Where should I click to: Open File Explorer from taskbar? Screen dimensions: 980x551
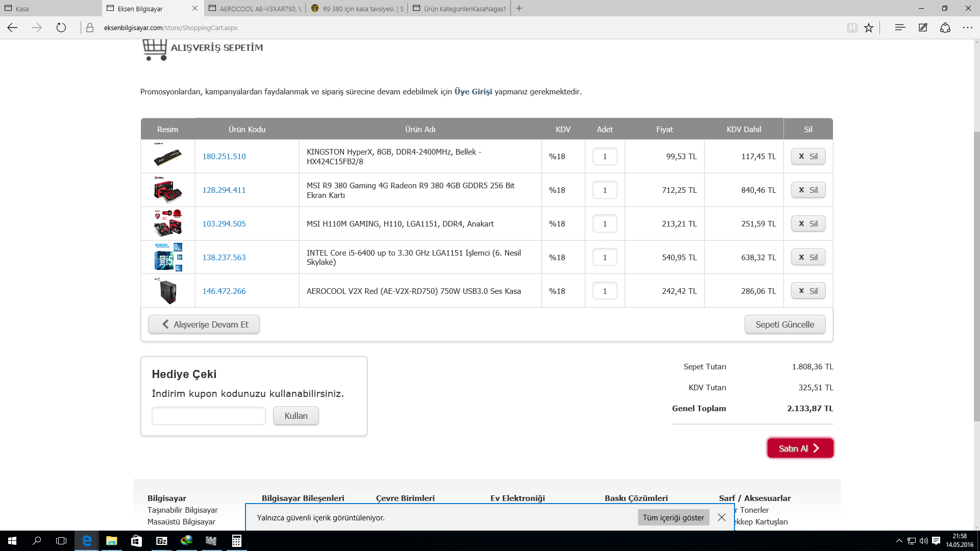[111, 541]
